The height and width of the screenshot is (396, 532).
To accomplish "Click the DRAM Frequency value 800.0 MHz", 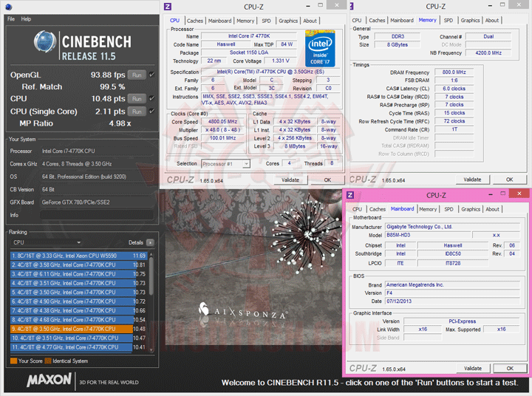I will tap(454, 72).
